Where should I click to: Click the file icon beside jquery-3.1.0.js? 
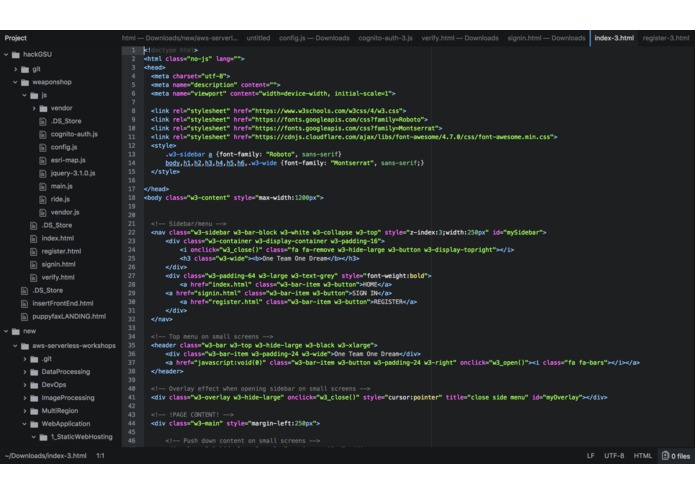pyautogui.click(x=43, y=173)
